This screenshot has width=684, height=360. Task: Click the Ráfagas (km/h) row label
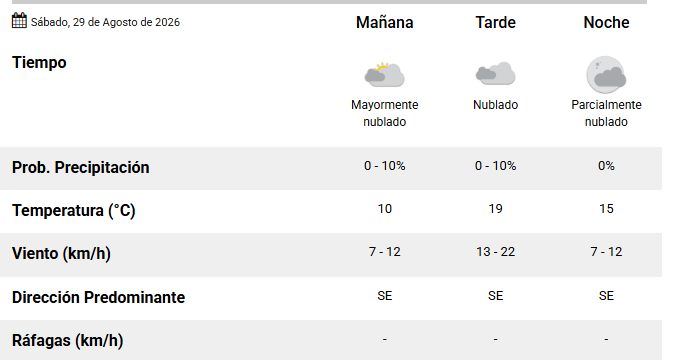click(x=68, y=340)
